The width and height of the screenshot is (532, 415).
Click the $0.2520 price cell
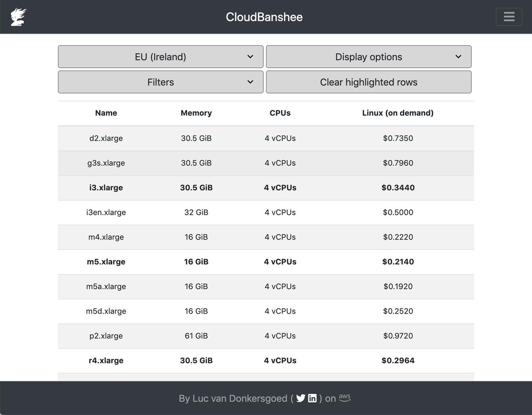tap(398, 311)
